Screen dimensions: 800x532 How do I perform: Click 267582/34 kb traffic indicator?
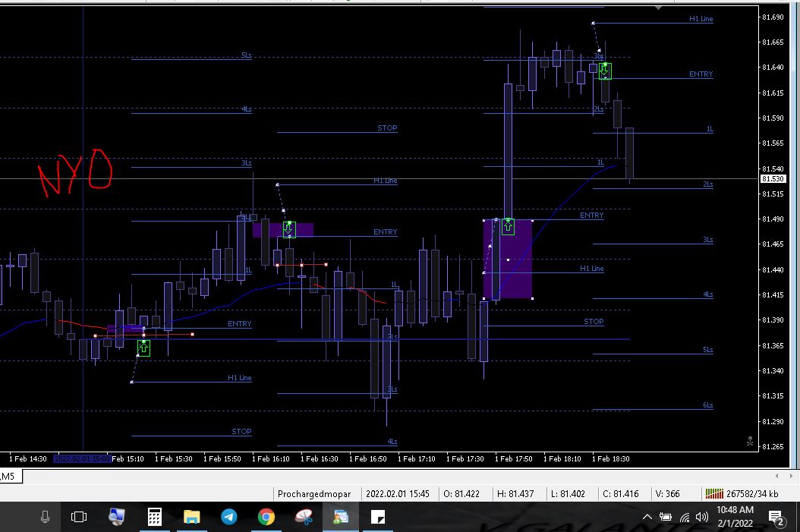(x=752, y=494)
